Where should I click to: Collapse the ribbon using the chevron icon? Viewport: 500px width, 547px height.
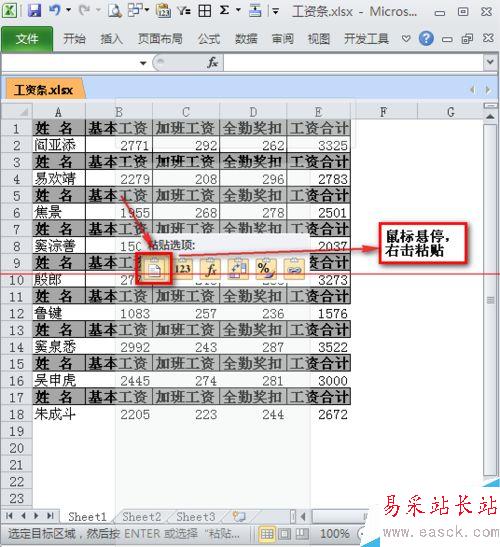(406, 38)
